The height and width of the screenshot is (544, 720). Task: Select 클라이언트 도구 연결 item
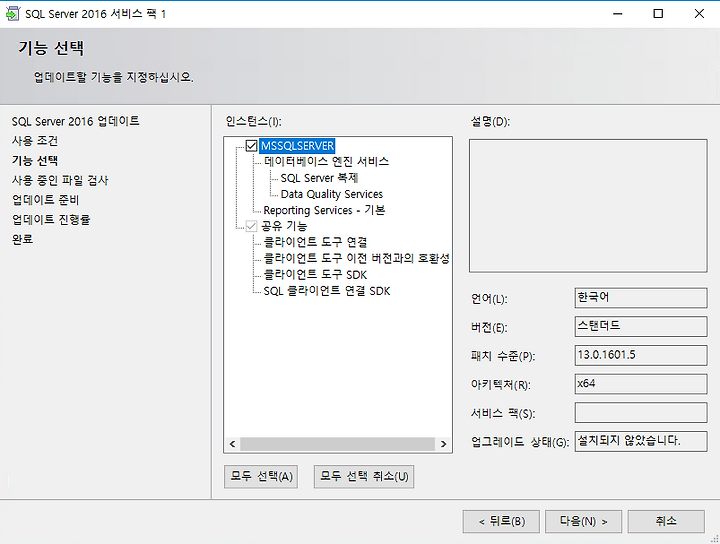click(315, 242)
